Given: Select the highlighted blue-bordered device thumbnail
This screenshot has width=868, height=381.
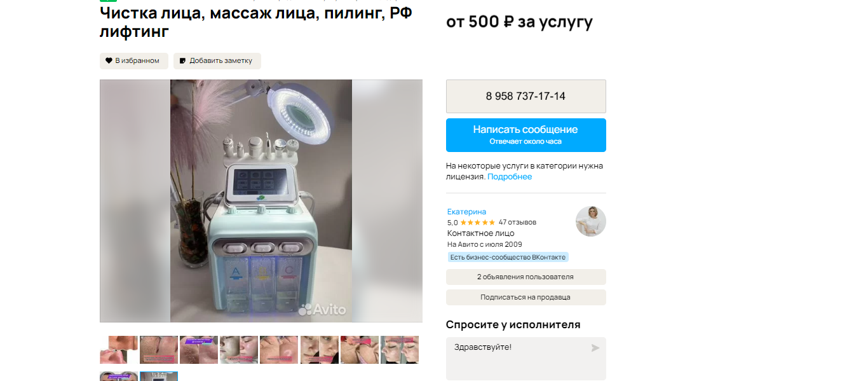Looking at the screenshot, I should pos(159,377).
